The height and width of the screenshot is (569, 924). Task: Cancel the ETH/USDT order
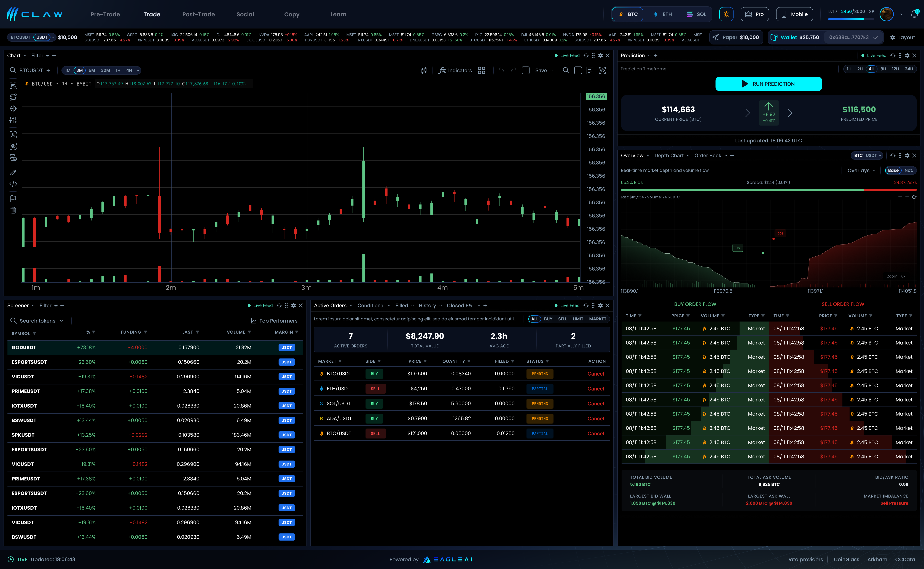pos(596,389)
